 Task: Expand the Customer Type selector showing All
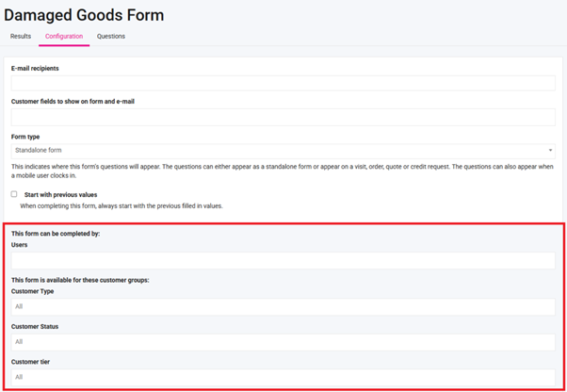click(283, 306)
